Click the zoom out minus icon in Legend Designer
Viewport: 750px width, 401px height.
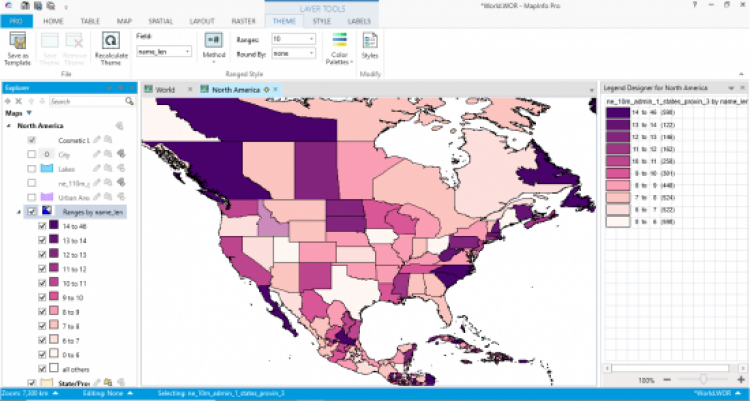click(x=664, y=381)
